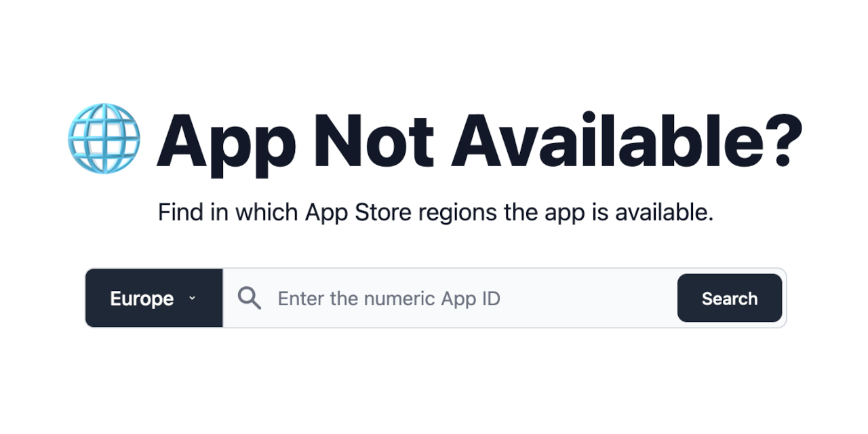Click the Enter the numeric App ID placeholder
Image resolution: width=868 pixels, height=434 pixels.
click(x=389, y=298)
